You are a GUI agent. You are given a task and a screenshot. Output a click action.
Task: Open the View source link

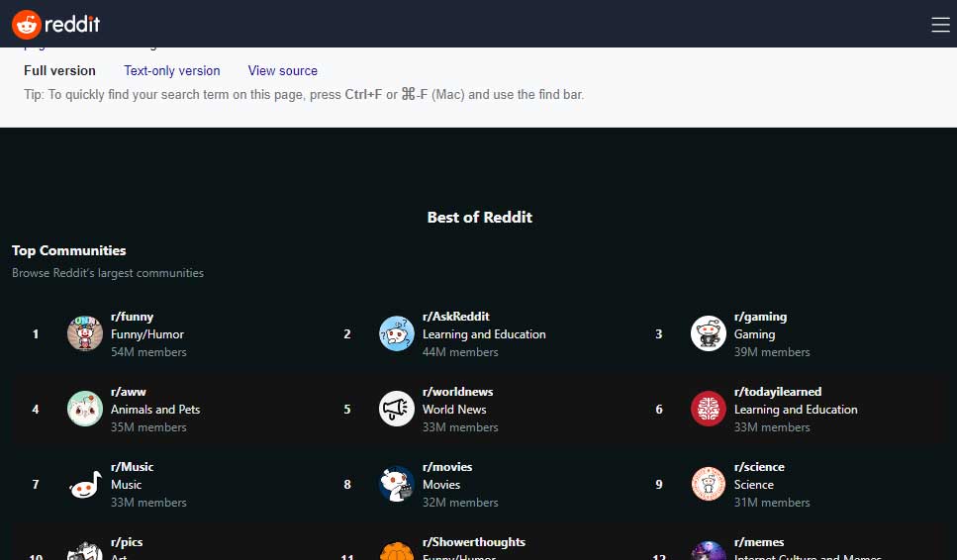click(283, 71)
